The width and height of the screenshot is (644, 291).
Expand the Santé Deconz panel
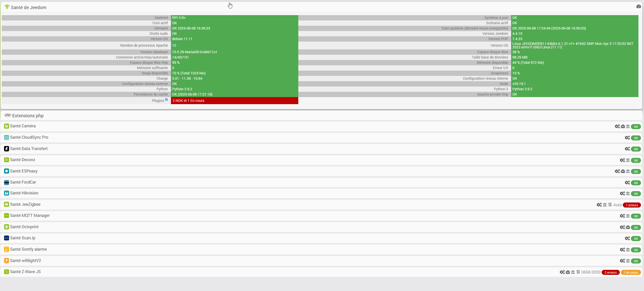(321, 160)
